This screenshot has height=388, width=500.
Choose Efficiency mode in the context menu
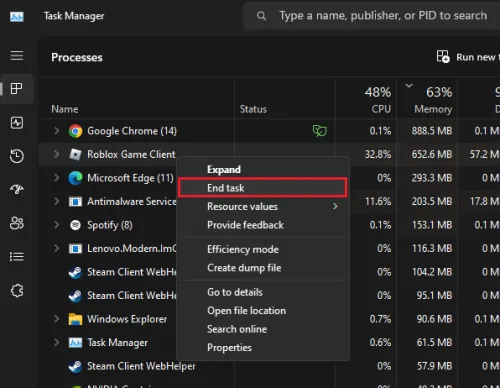[263, 249]
